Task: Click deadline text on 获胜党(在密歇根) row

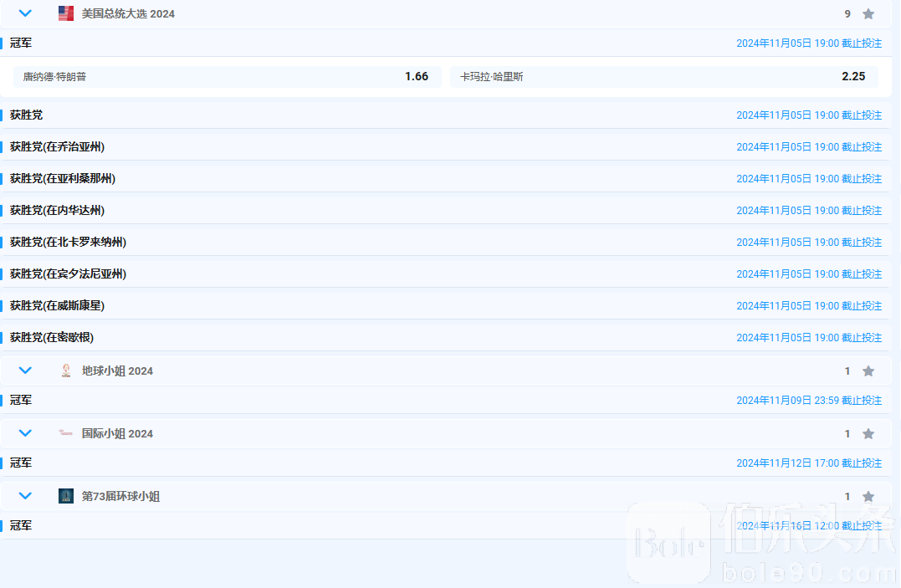Action: pos(809,337)
